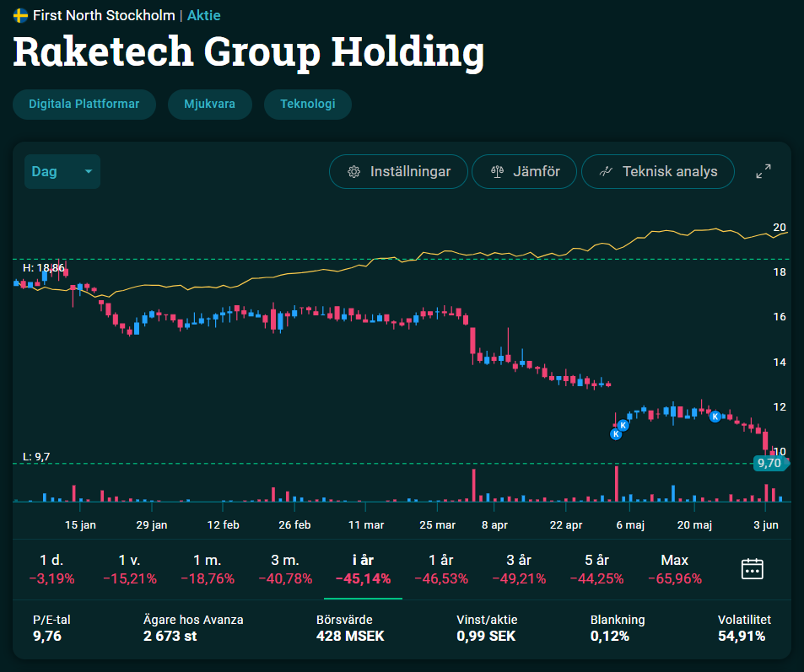The height and width of the screenshot is (672, 804).
Task: Switch to the 1 d. period tab
Action: (x=51, y=569)
